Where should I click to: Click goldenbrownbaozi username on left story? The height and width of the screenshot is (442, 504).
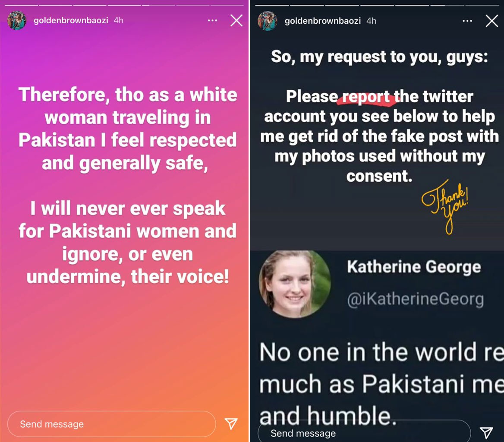(x=71, y=20)
